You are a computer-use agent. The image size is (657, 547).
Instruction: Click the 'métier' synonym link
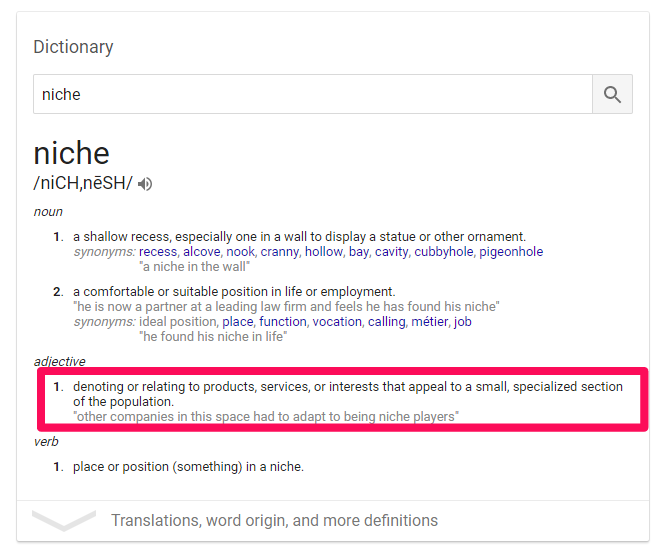429,322
